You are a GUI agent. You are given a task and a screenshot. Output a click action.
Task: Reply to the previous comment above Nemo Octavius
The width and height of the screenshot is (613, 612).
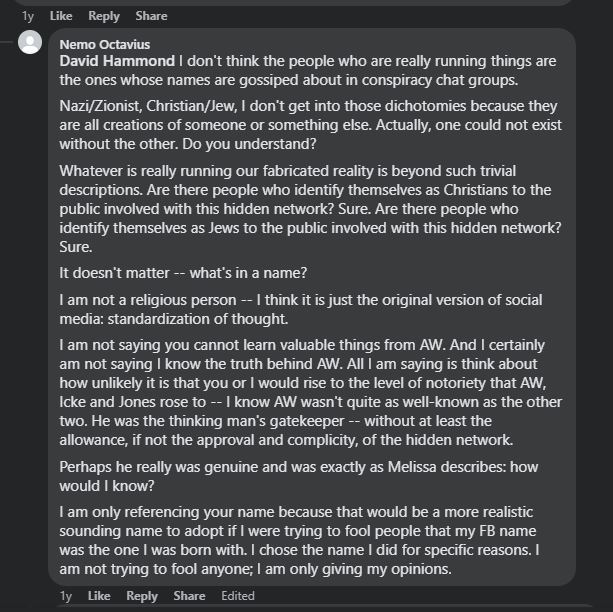pyautogui.click(x=104, y=16)
